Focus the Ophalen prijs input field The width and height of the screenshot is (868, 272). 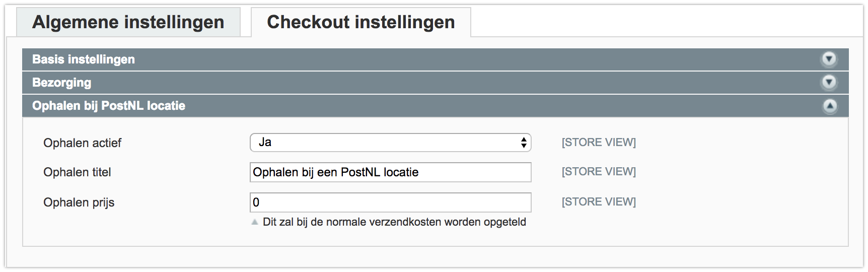point(391,202)
